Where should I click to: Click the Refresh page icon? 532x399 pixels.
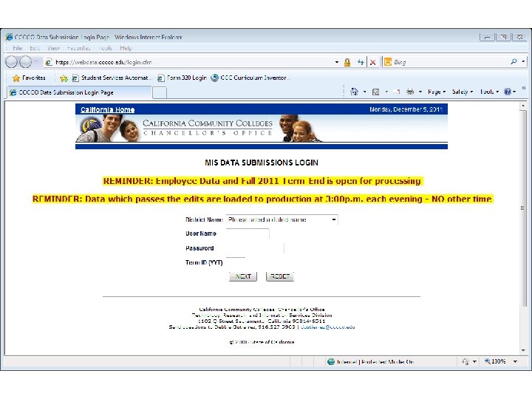(361, 62)
